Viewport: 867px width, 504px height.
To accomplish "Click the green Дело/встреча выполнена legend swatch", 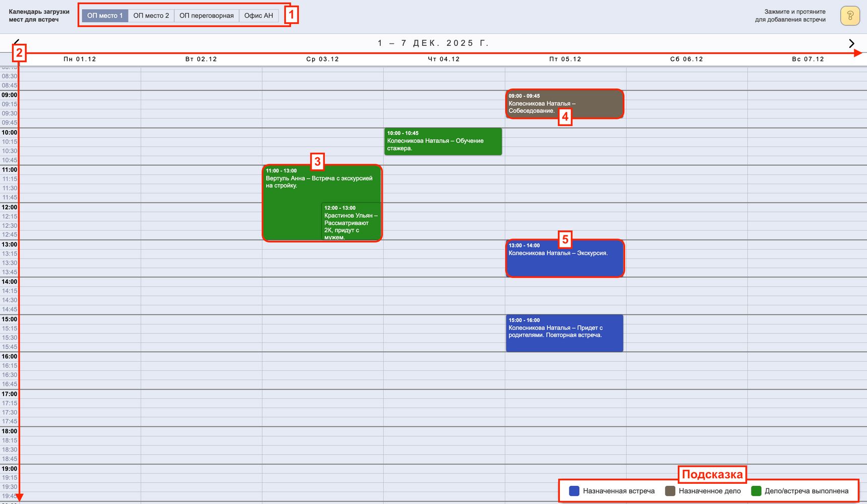I will point(756,491).
